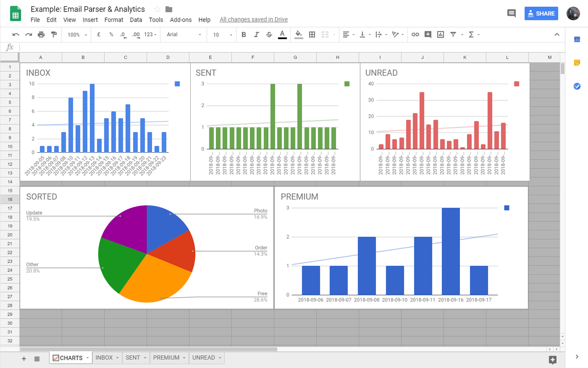
Task: Decrease decimal places
Action: [x=122, y=34]
